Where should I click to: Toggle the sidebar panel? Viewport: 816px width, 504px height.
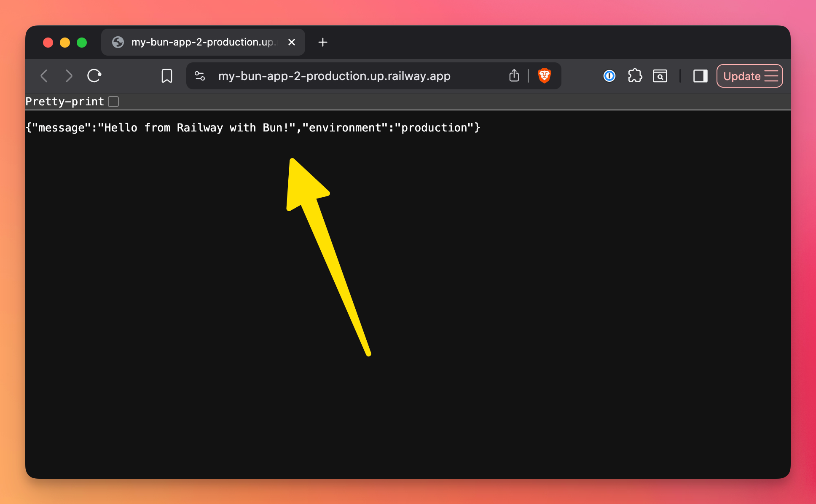[700, 76]
